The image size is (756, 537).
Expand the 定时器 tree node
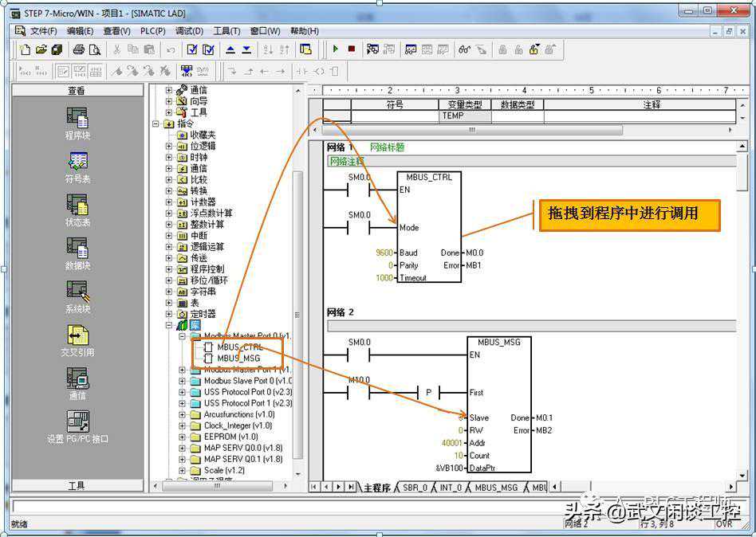(x=169, y=314)
